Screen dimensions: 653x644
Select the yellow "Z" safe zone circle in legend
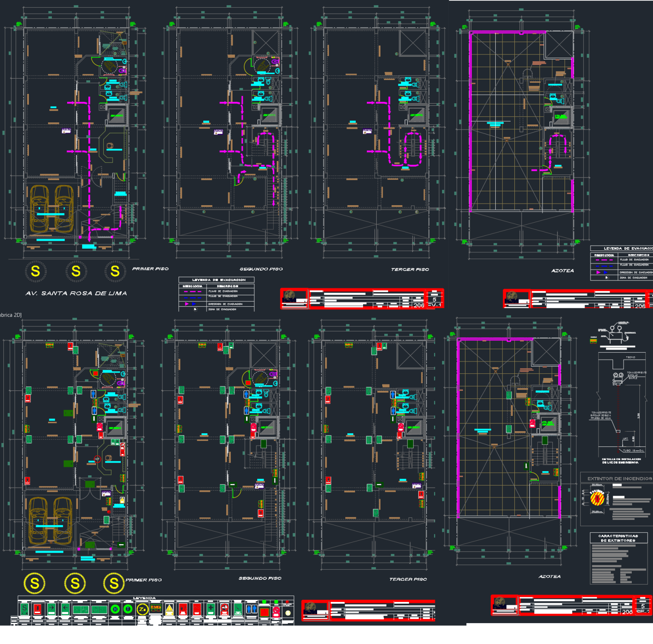pos(142,608)
